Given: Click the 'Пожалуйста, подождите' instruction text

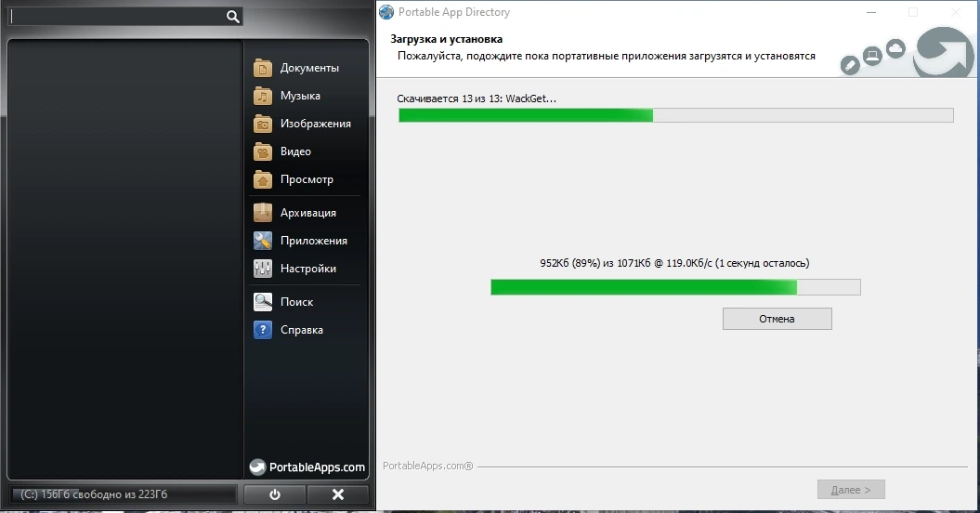Looking at the screenshot, I should point(607,56).
